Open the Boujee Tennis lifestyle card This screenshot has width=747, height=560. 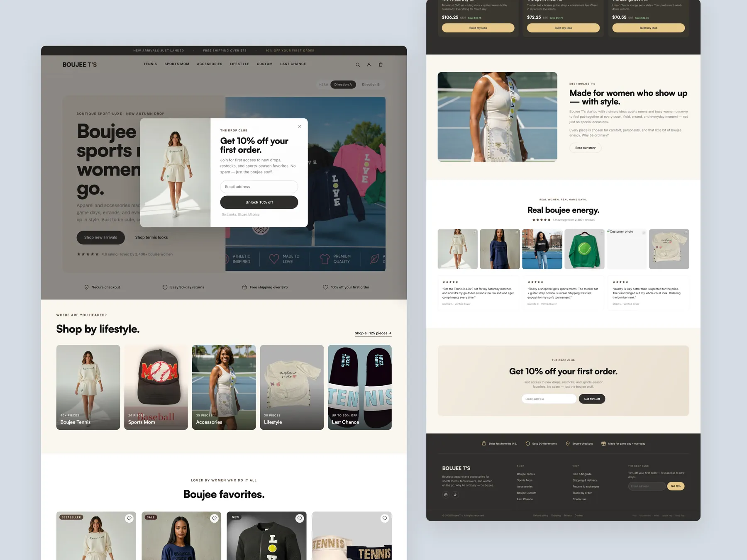[x=88, y=387]
